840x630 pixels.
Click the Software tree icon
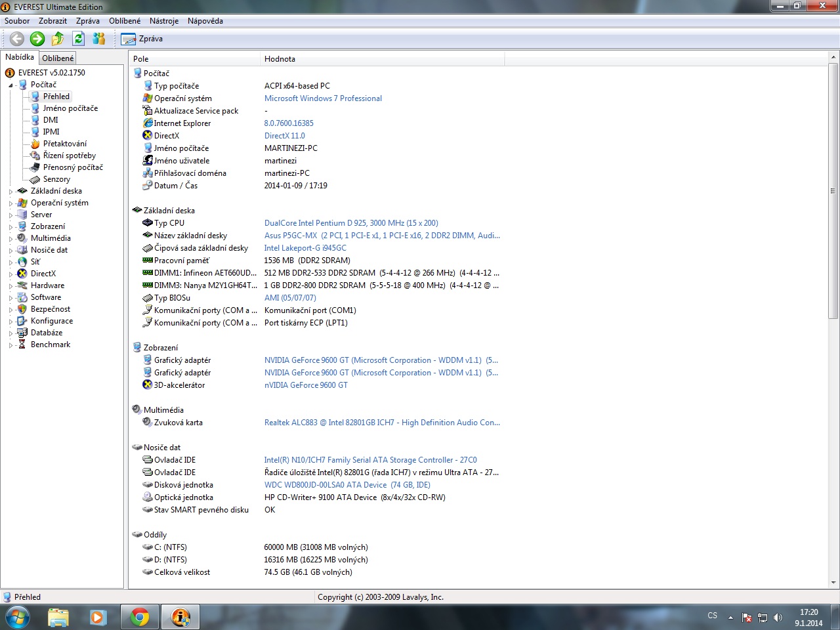click(x=22, y=297)
